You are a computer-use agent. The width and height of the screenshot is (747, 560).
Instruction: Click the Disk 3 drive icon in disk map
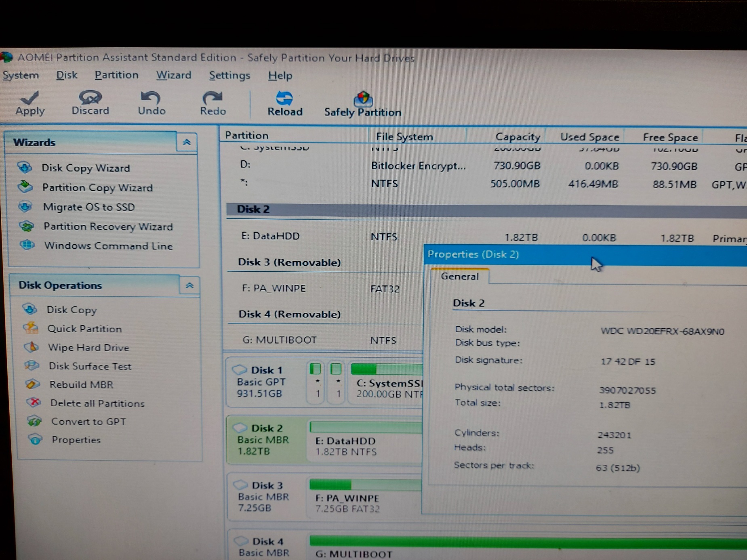(240, 484)
